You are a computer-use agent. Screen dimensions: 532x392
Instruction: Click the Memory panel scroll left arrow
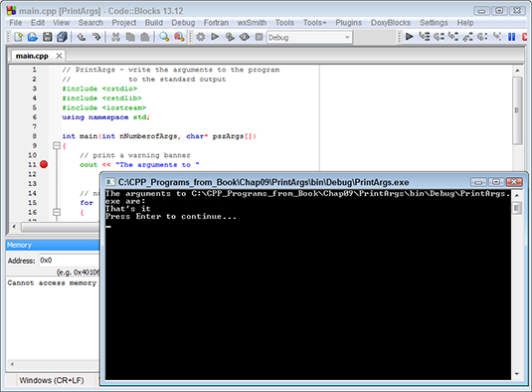pos(12,364)
